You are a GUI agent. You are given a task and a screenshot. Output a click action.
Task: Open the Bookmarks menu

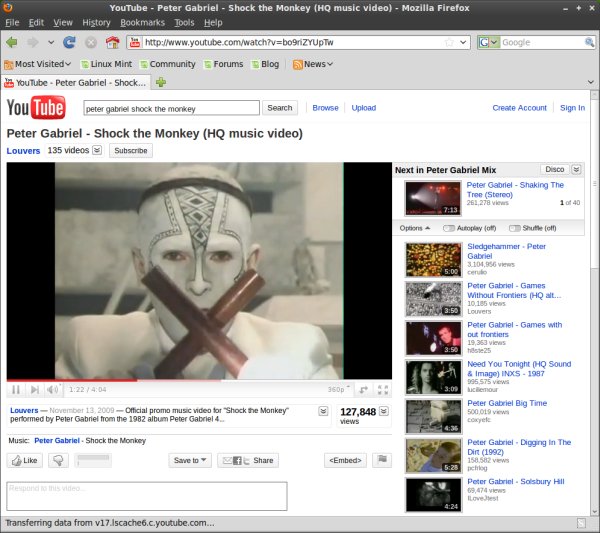(142, 22)
